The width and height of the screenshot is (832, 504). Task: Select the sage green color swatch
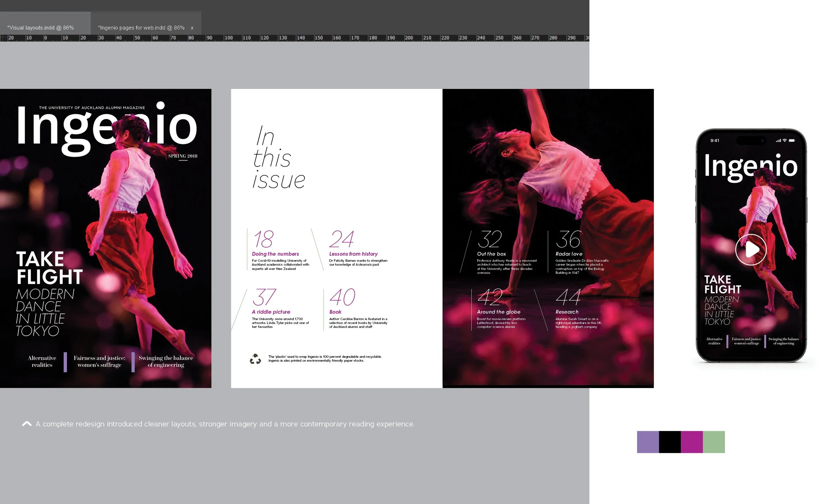click(x=714, y=442)
